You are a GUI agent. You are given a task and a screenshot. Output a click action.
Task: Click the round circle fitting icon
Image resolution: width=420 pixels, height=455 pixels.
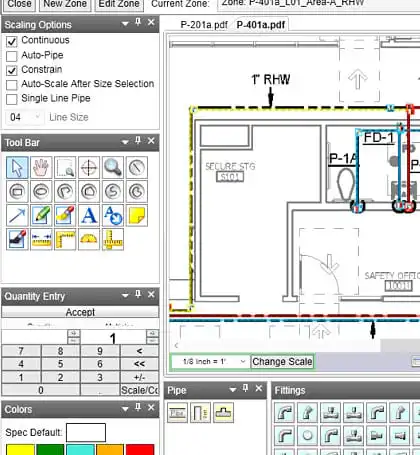coord(307,435)
